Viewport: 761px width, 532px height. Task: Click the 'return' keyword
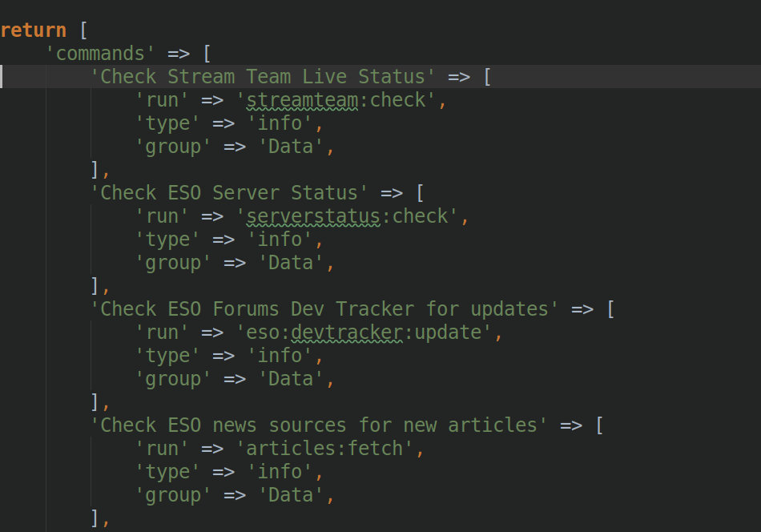pyautogui.click(x=33, y=30)
